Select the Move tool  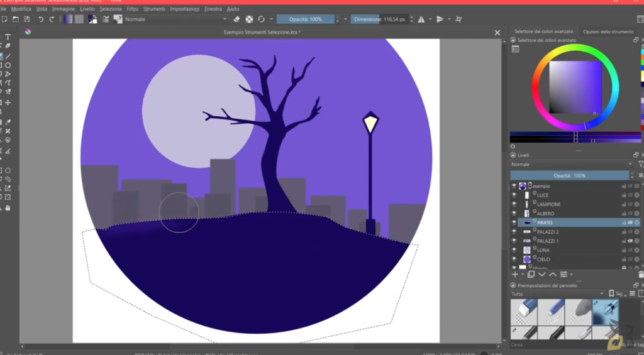point(8,102)
